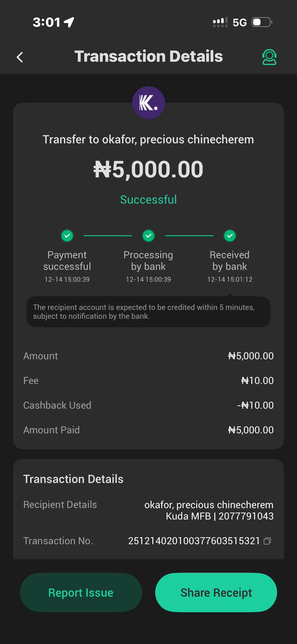This screenshot has height=644, width=297.
Task: Select the Cashback Used row
Action: click(148, 405)
